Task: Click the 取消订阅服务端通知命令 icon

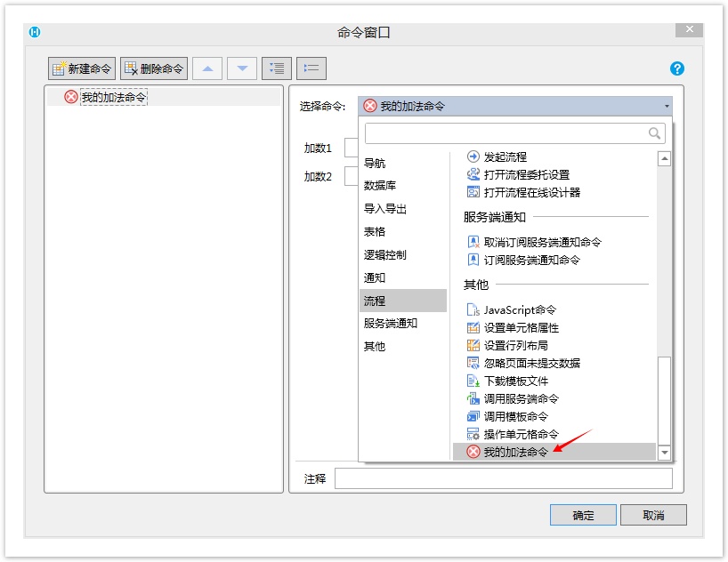Action: pyautogui.click(x=473, y=242)
